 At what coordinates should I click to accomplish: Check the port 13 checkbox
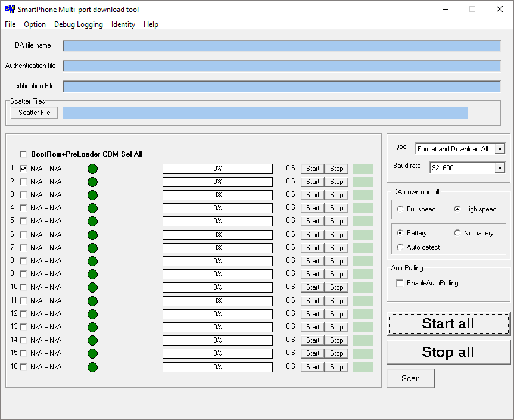(23, 327)
